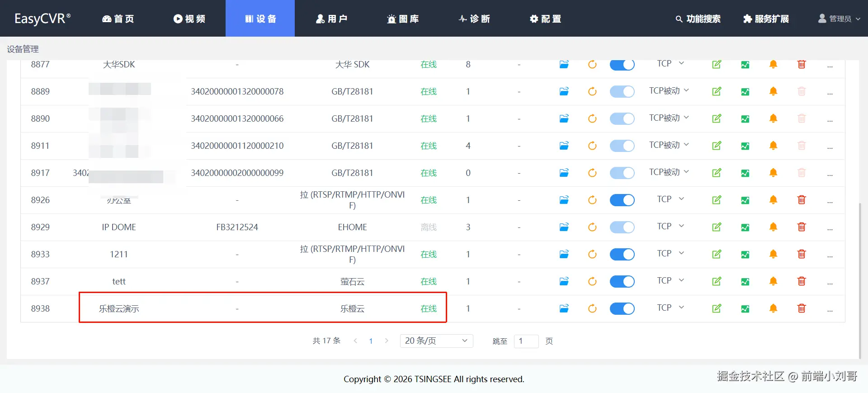This screenshot has height=393, width=868.
Task: Open folder icon for device 8929
Action: tap(564, 227)
